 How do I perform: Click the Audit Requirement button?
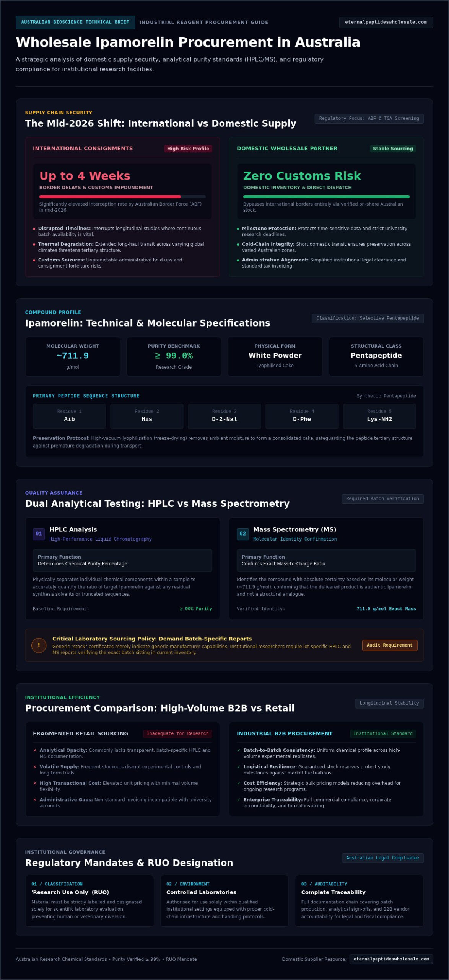[x=390, y=645]
